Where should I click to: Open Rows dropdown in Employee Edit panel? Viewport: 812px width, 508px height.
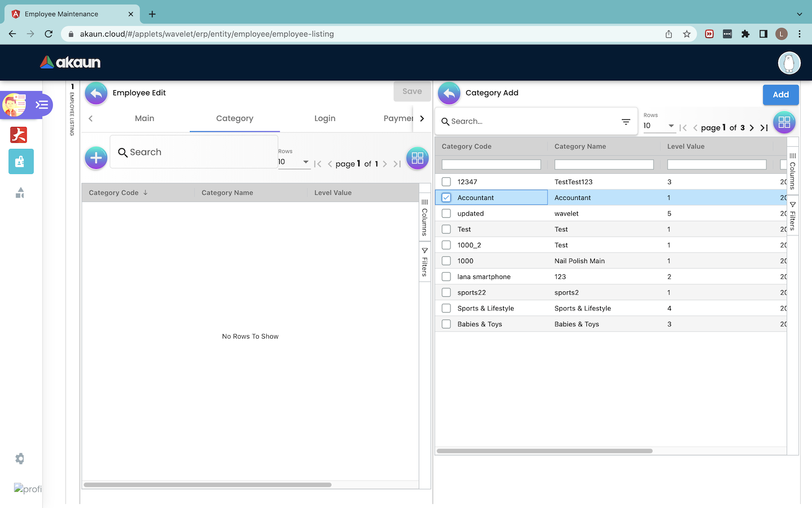coord(294,162)
